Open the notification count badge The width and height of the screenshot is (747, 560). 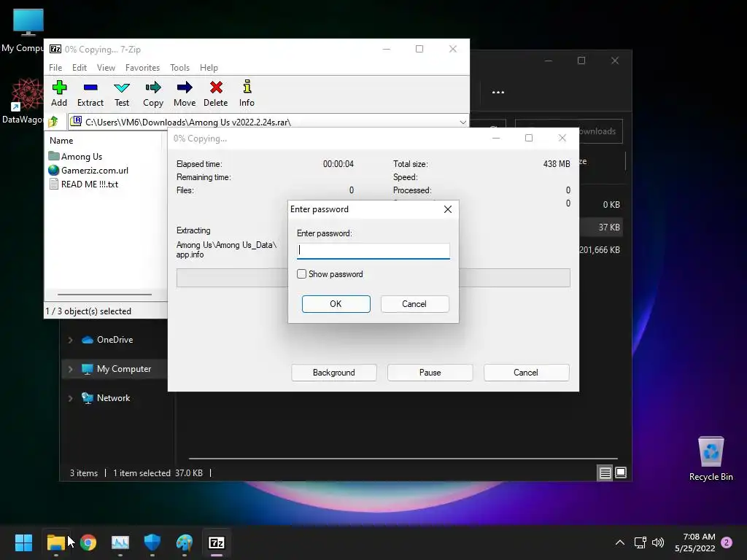point(727,542)
